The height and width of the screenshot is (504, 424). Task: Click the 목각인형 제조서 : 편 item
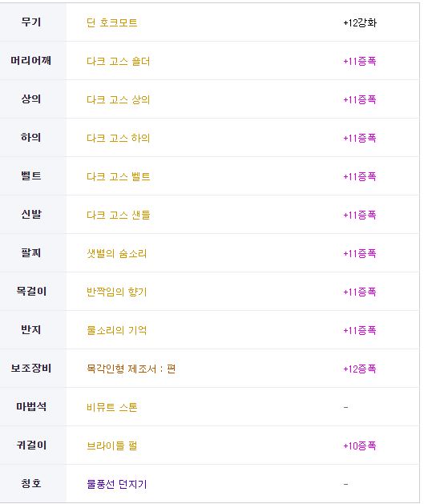pyautogui.click(x=131, y=369)
